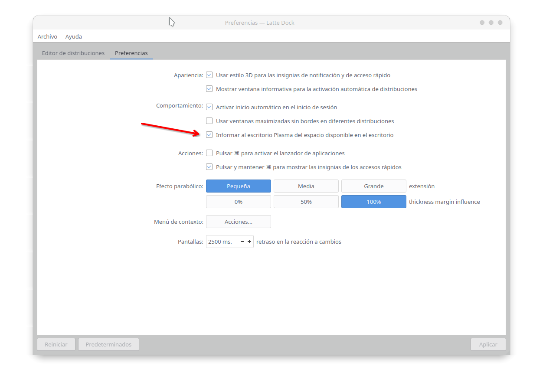Enable borderless maximized windows in different layouts

pos(209,121)
